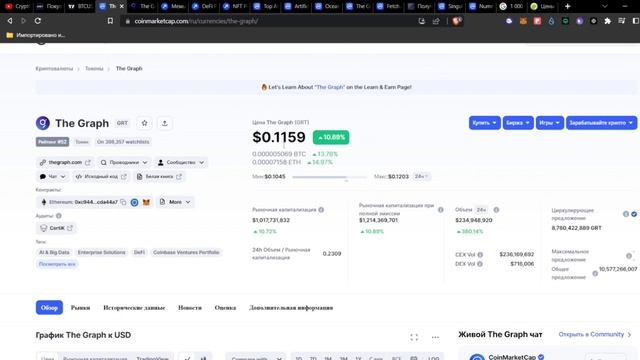Expand chart to fullscreen icon
The width and height of the screenshot is (640, 360).
(x=414, y=337)
